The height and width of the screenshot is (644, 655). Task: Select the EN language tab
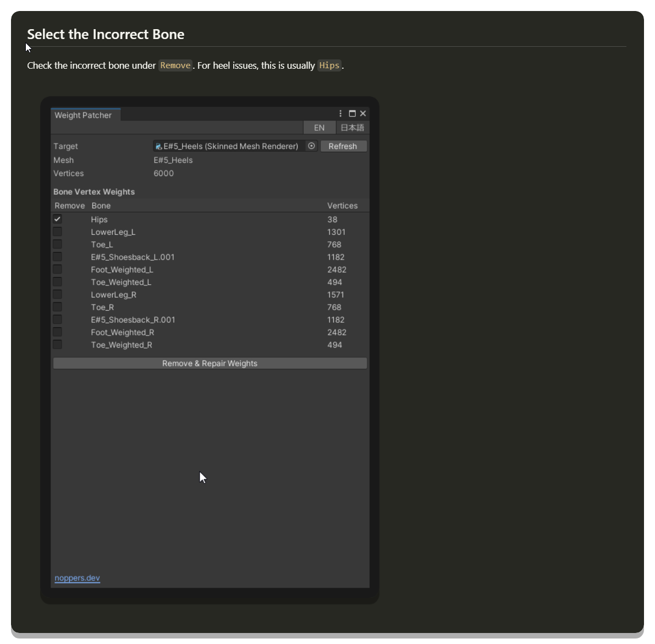click(319, 128)
